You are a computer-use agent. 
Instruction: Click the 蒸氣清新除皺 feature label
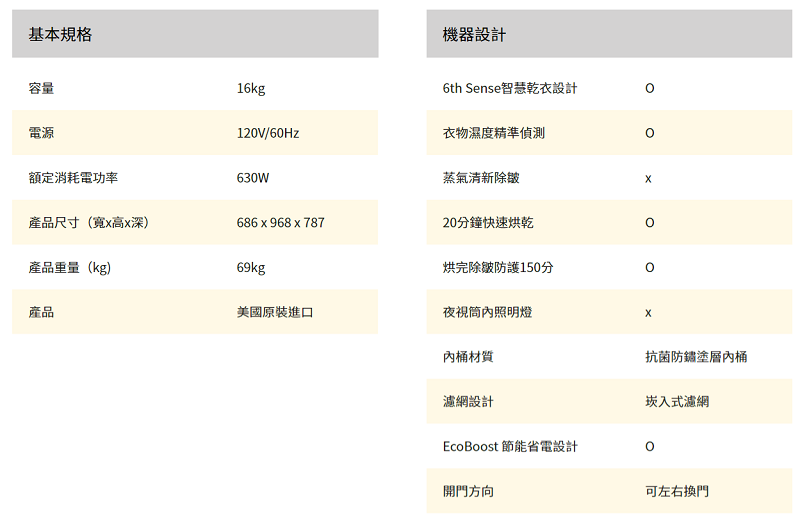pos(481,178)
